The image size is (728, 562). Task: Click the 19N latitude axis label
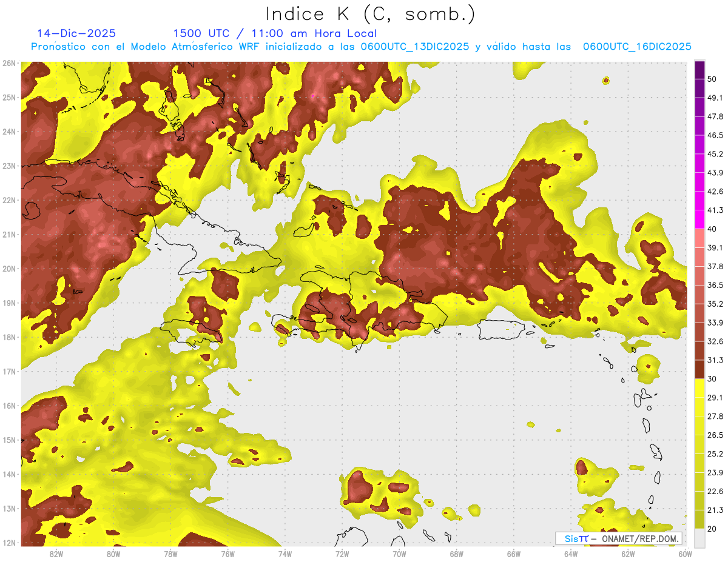(8, 303)
